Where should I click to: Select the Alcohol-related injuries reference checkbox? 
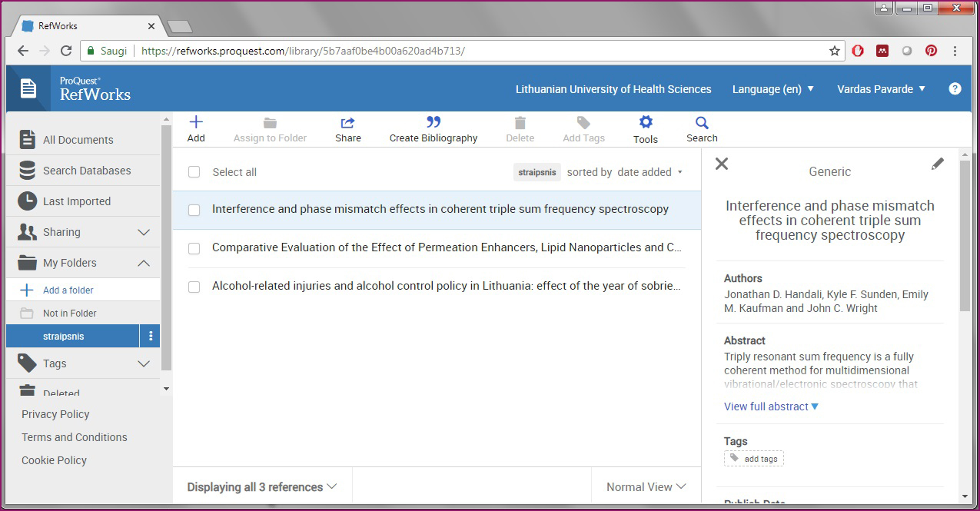point(194,287)
